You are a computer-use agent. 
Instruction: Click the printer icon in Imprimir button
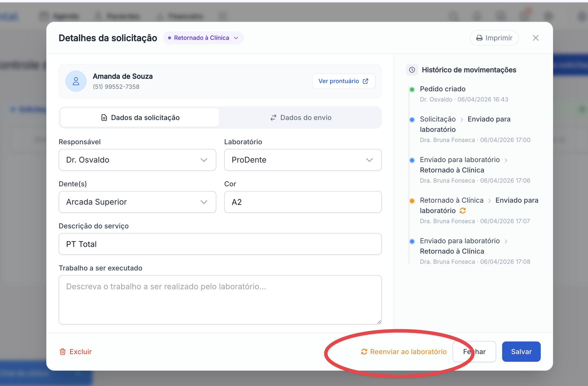[479, 38]
